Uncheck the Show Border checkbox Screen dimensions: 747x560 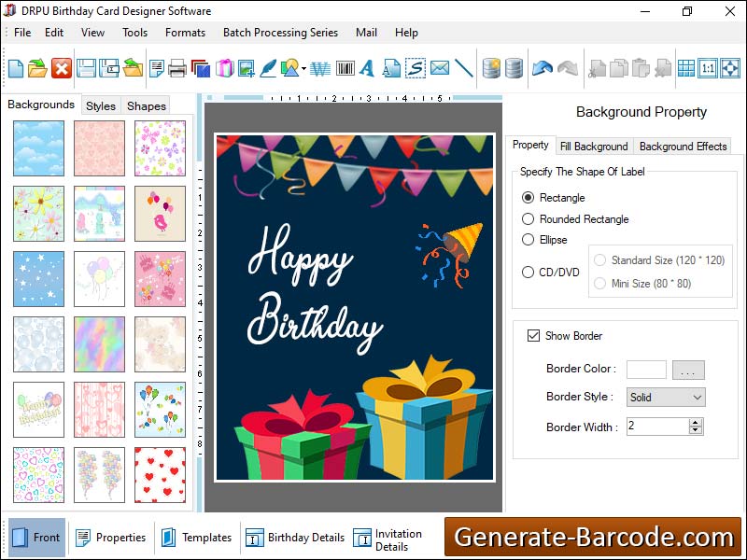pyautogui.click(x=535, y=335)
